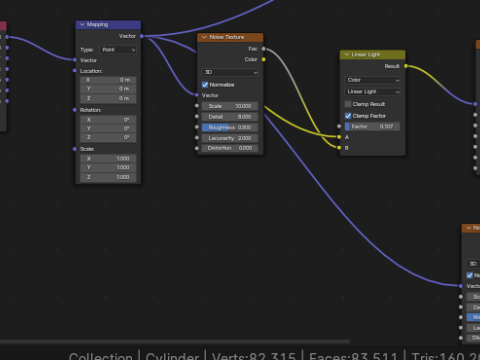Image resolution: width=480 pixels, height=360 pixels.
Task: Click the Mapping Scale X field 1.000
Action: 108,159
